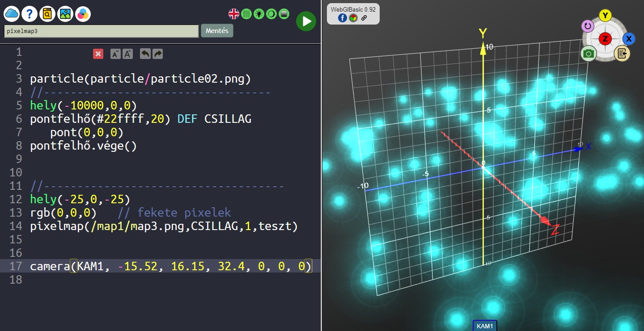
Task: Switch language with the UK flag
Action: click(234, 14)
